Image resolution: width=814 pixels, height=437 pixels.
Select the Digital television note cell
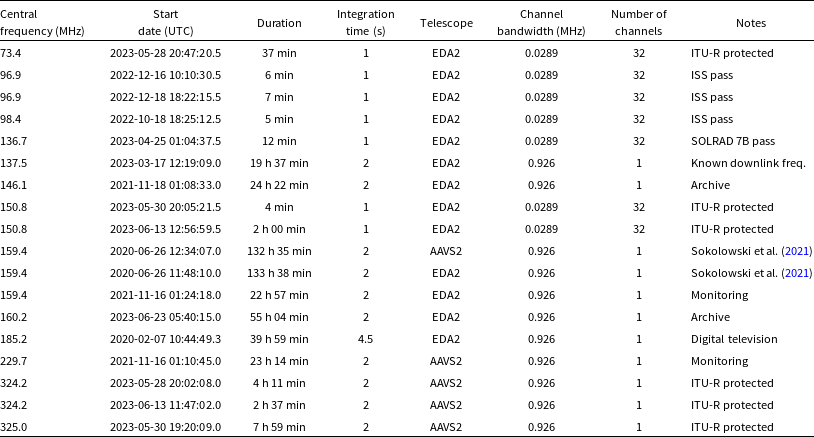point(734,339)
